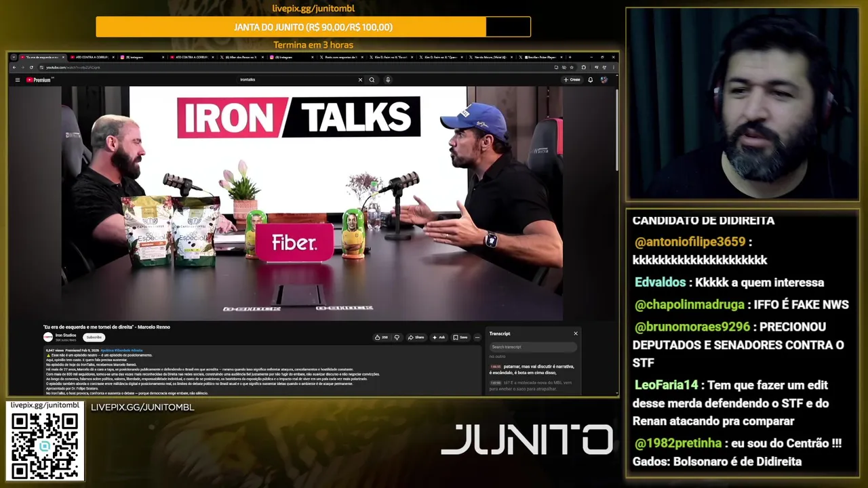The height and width of the screenshot is (488, 868).
Task: Click 'JANTA DO JUNITO' donation progress bar
Action: (313, 27)
